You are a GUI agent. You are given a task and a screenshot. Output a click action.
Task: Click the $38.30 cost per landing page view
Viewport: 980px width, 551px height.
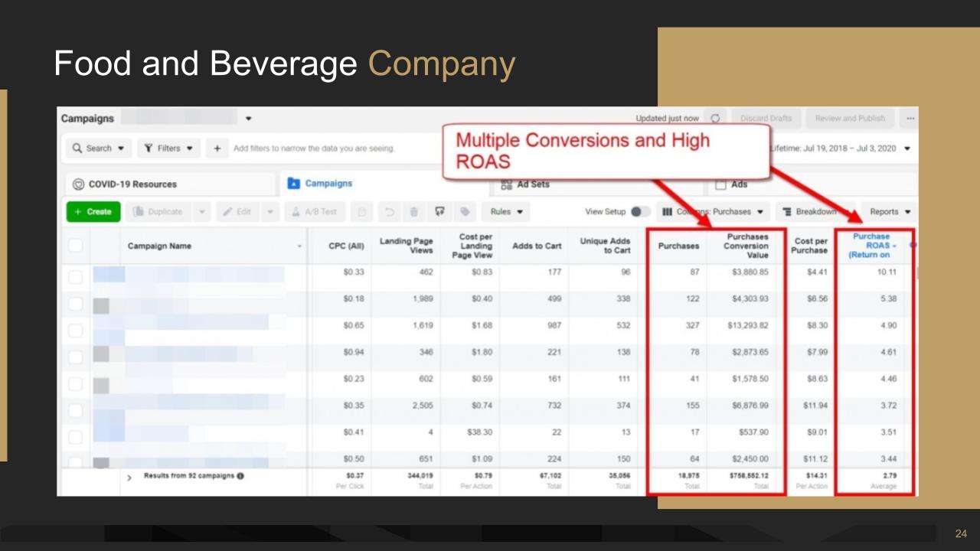pyautogui.click(x=479, y=434)
